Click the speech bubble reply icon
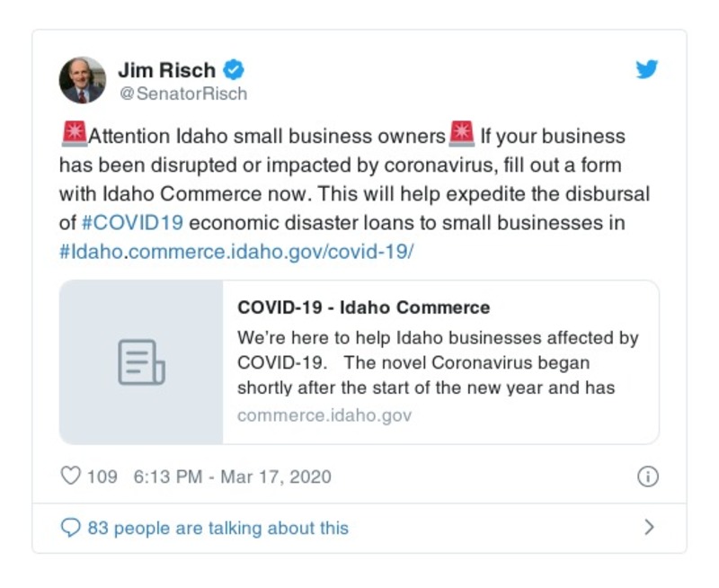Viewport: 719px width, 588px height. pos(70,528)
